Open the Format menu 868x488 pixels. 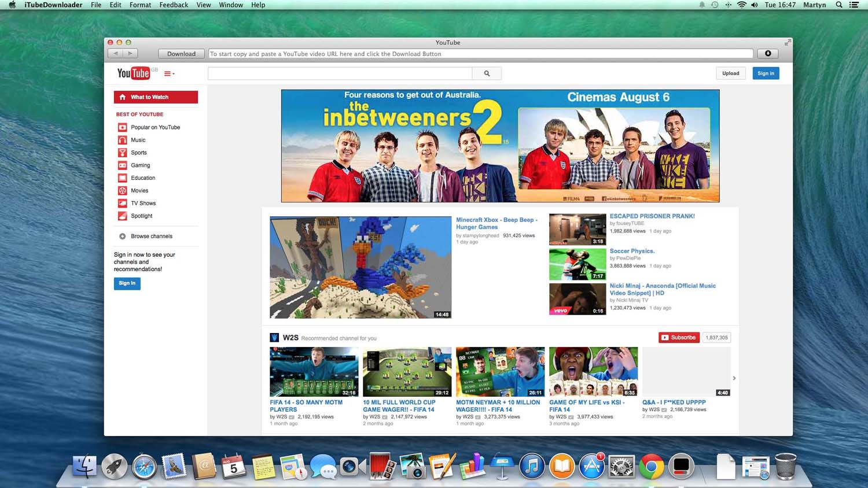pos(140,5)
